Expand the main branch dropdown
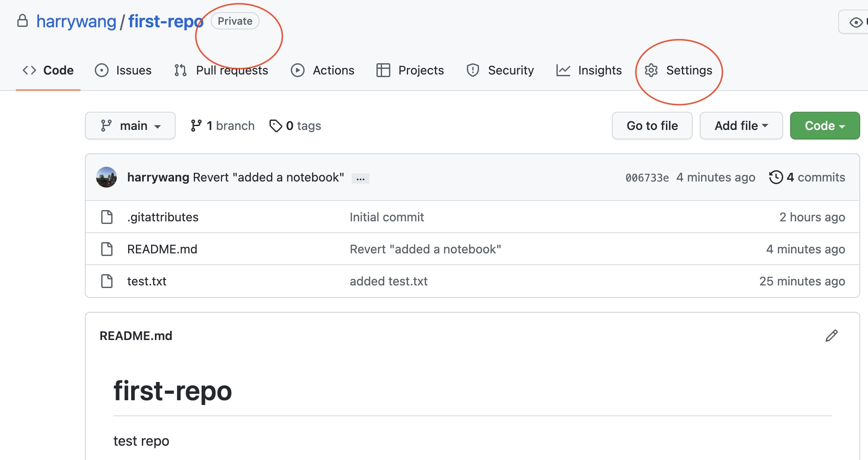This screenshot has height=460, width=868. pyautogui.click(x=130, y=126)
